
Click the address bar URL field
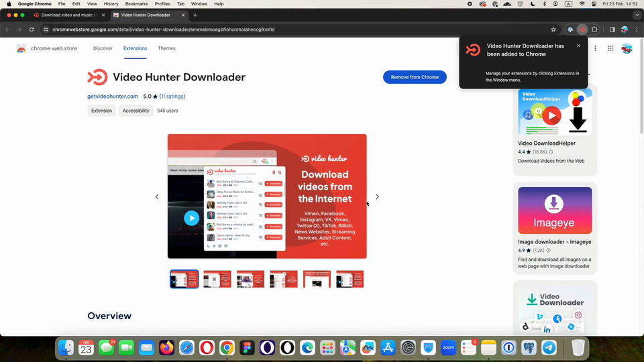pyautogui.click(x=299, y=29)
